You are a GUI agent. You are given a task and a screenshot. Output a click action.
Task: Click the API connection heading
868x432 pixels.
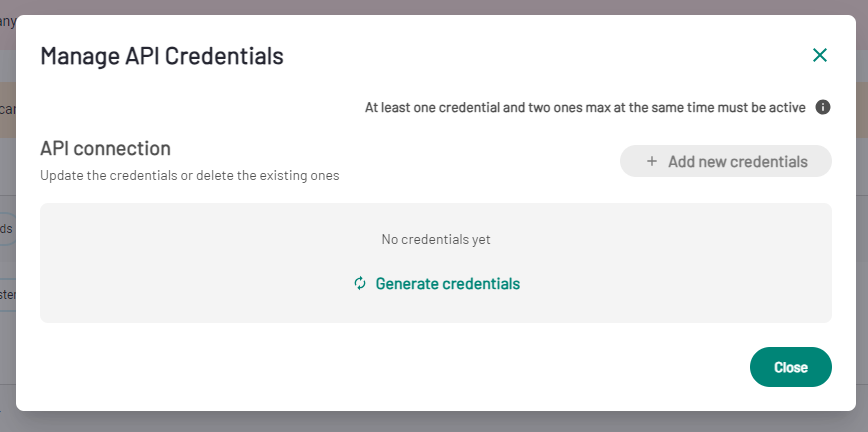coord(105,148)
